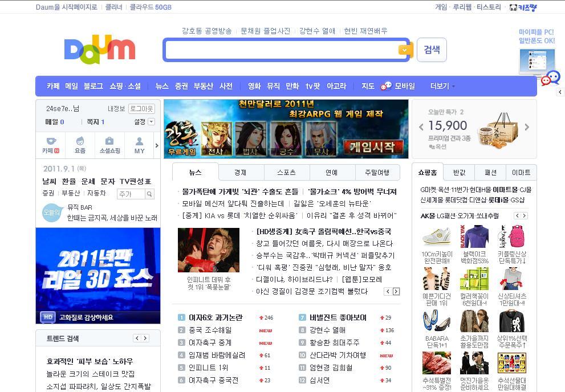Open 카페 in the navigation bar
Image resolution: width=565 pixels, height=392 pixels.
tap(53, 86)
